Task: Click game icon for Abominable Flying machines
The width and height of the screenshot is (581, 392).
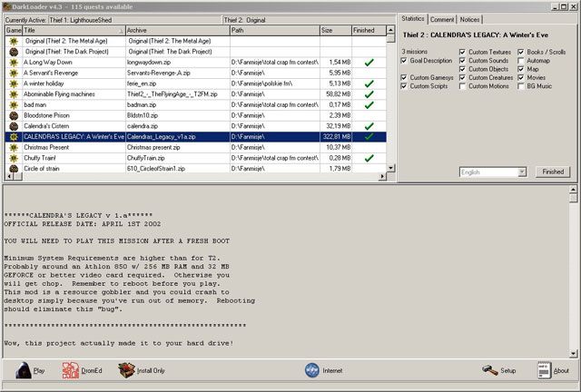Action: tap(14, 94)
